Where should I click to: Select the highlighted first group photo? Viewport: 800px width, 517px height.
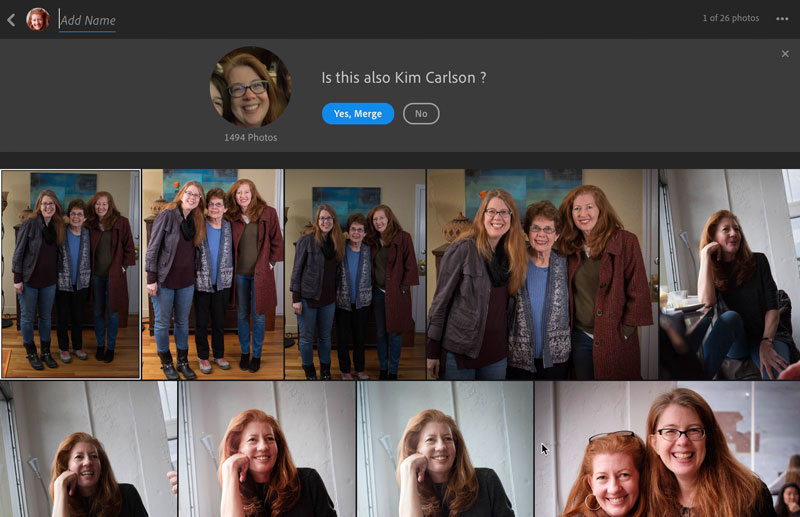[x=70, y=274]
